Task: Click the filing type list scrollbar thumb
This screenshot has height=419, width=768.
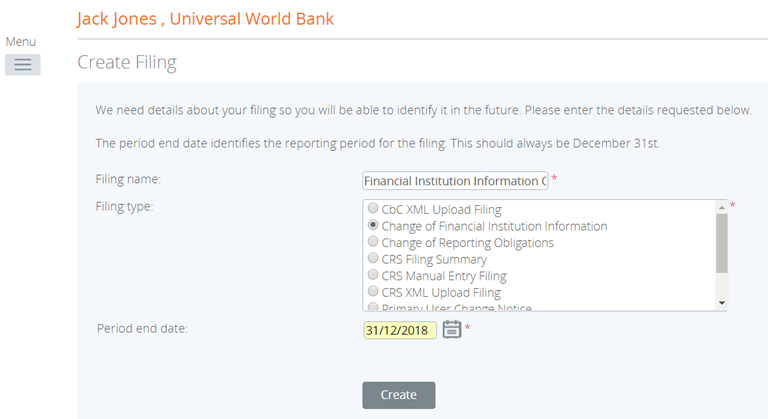Action: [x=721, y=243]
